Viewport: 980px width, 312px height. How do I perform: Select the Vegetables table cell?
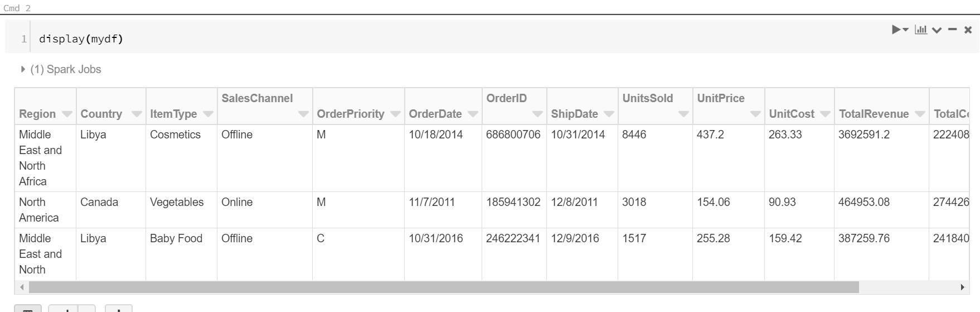coord(177,202)
